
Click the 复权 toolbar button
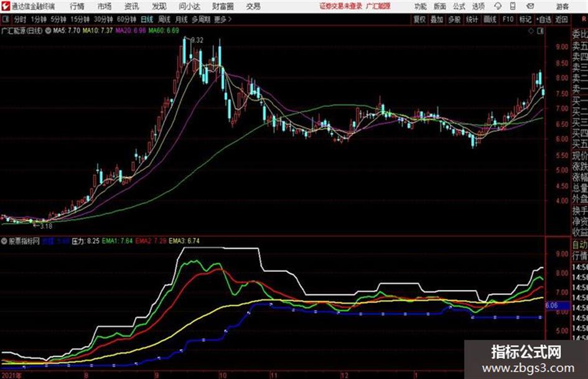coord(419,19)
